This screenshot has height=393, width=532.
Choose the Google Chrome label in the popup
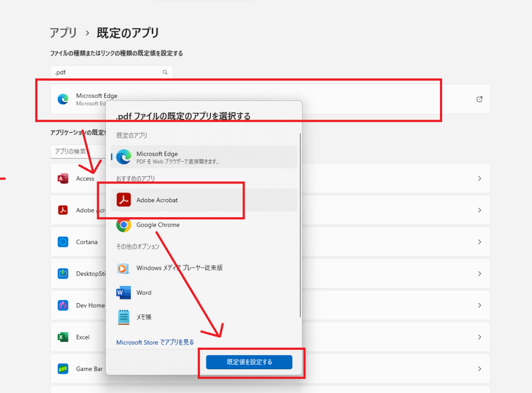pyautogui.click(x=158, y=225)
